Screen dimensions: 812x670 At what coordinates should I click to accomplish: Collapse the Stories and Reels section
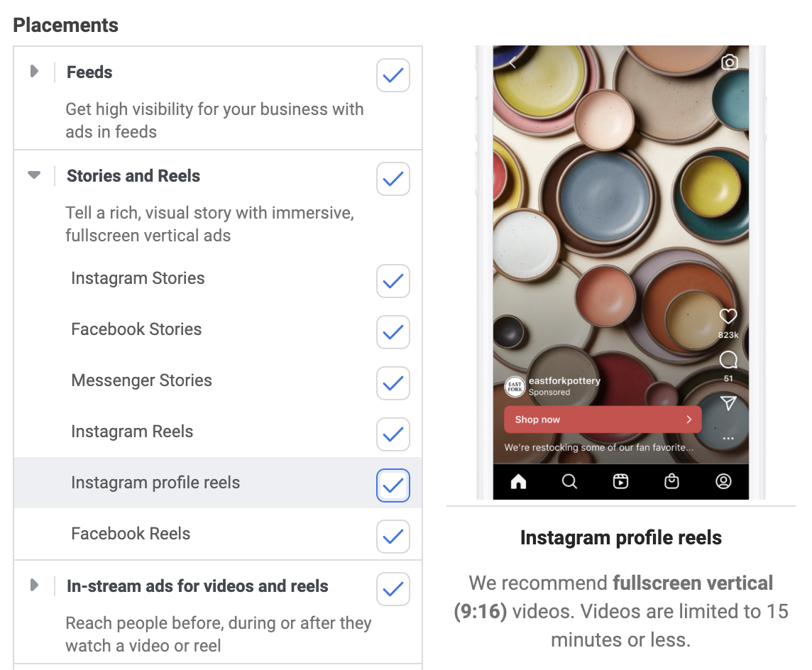[x=35, y=175]
